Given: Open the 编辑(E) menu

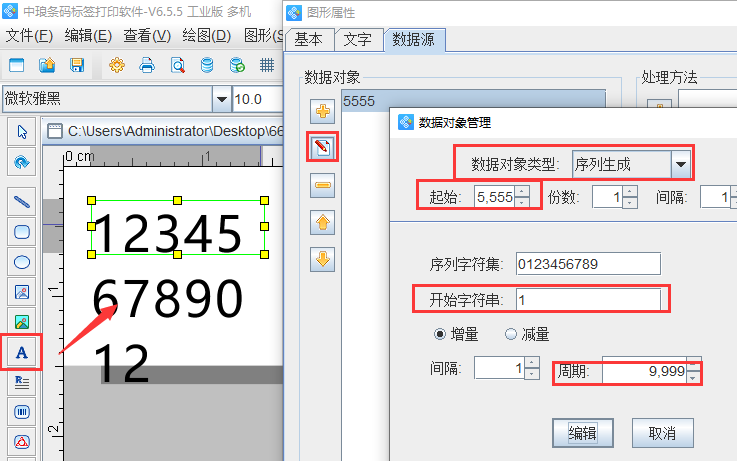Looking at the screenshot, I should pyautogui.click(x=88, y=36).
